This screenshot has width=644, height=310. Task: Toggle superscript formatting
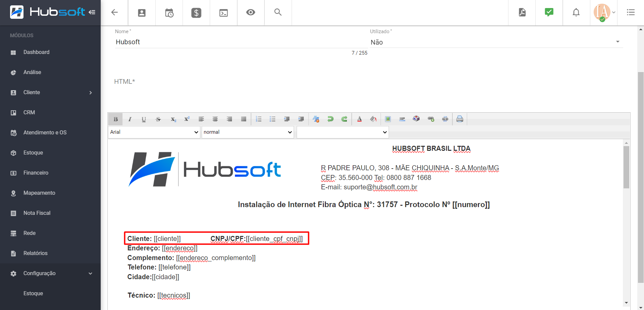point(187,119)
